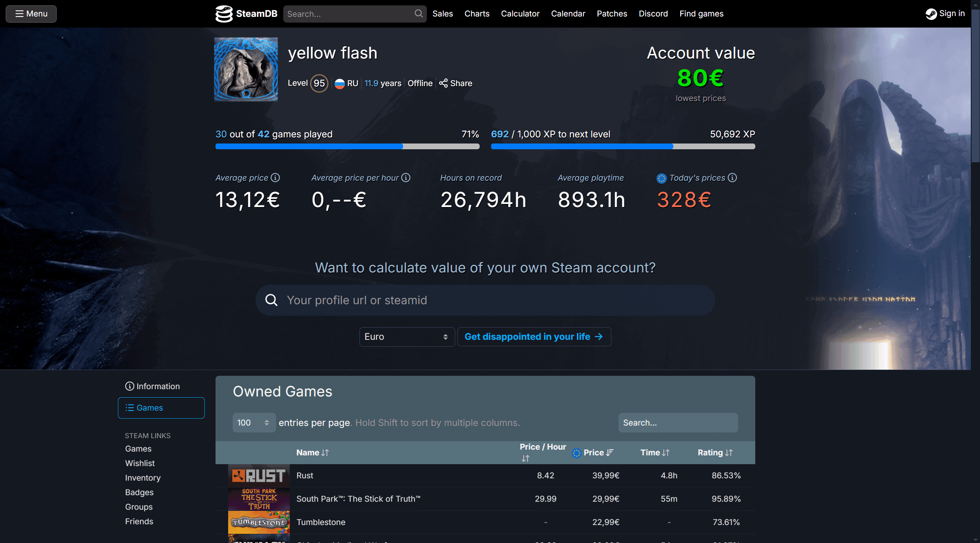Open the Calculator nav item
The width and height of the screenshot is (980, 543).
[520, 14]
